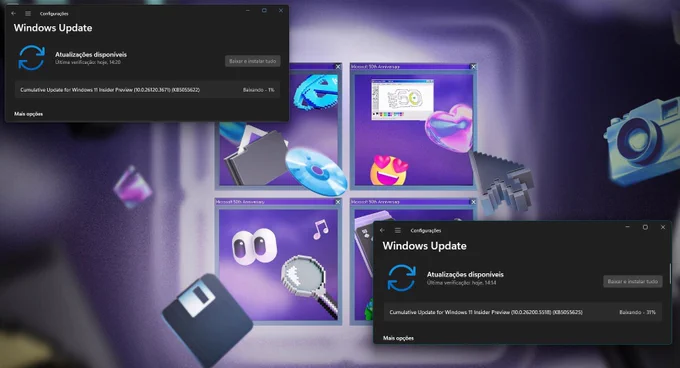Click the 'Baixando - 1%' download status

(x=258, y=90)
